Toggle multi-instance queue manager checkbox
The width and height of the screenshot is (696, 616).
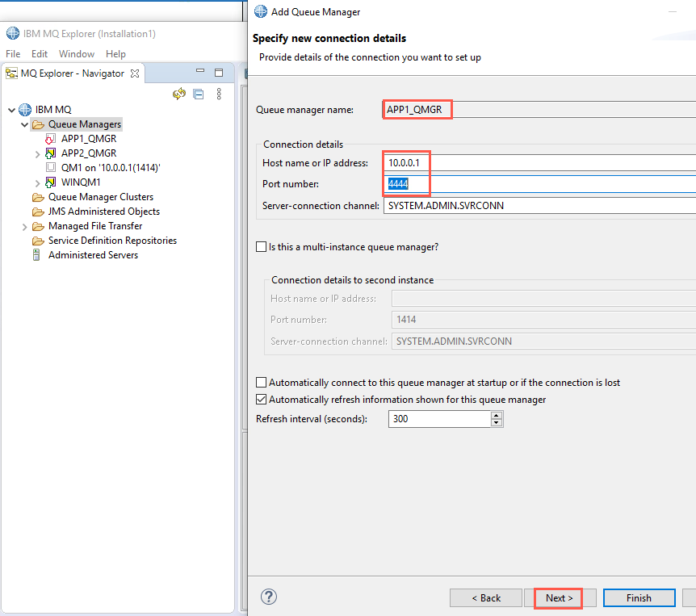click(x=262, y=247)
